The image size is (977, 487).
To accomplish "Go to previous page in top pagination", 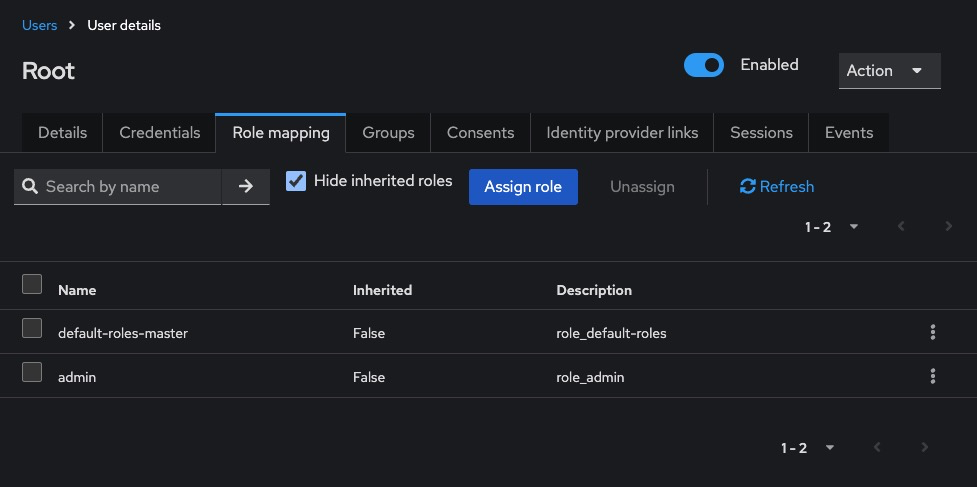I will click(901, 227).
